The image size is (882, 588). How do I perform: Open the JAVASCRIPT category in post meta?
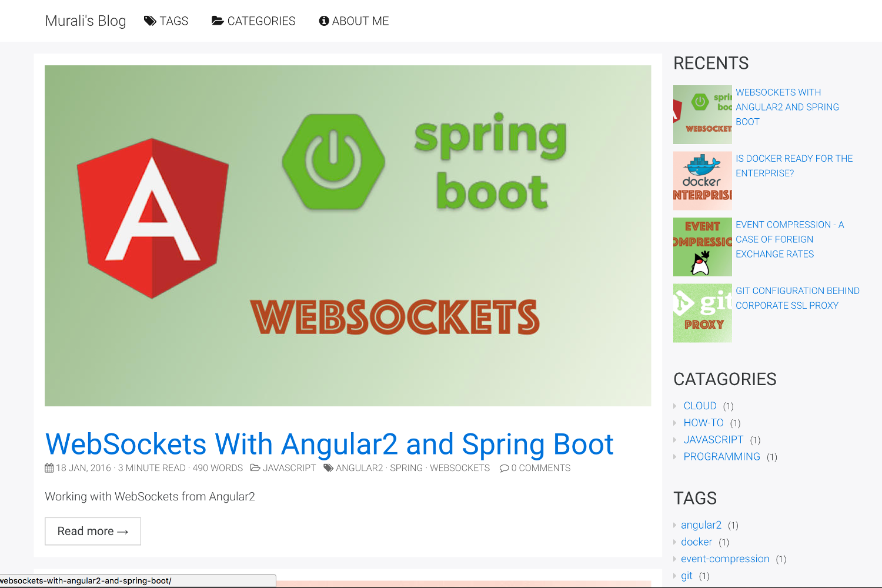[x=289, y=468]
